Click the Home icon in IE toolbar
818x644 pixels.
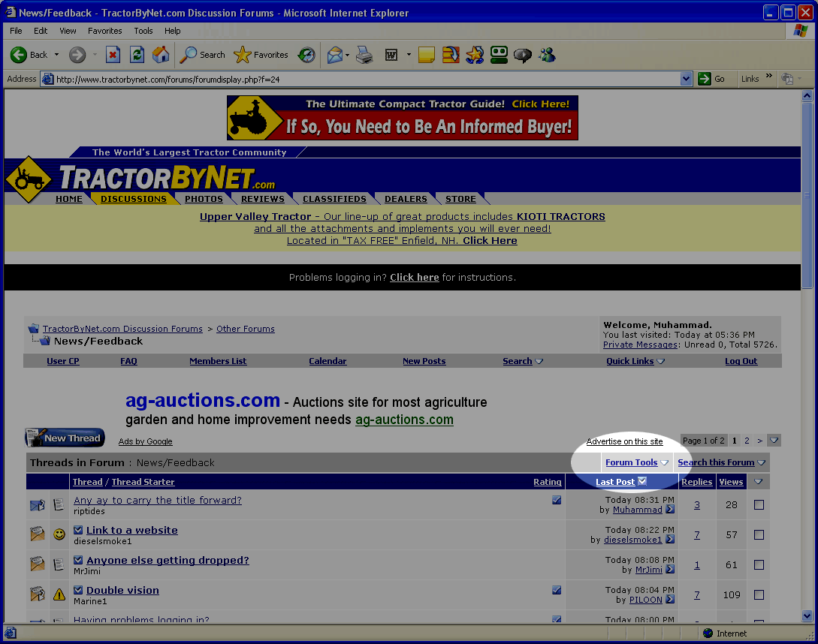pos(161,55)
